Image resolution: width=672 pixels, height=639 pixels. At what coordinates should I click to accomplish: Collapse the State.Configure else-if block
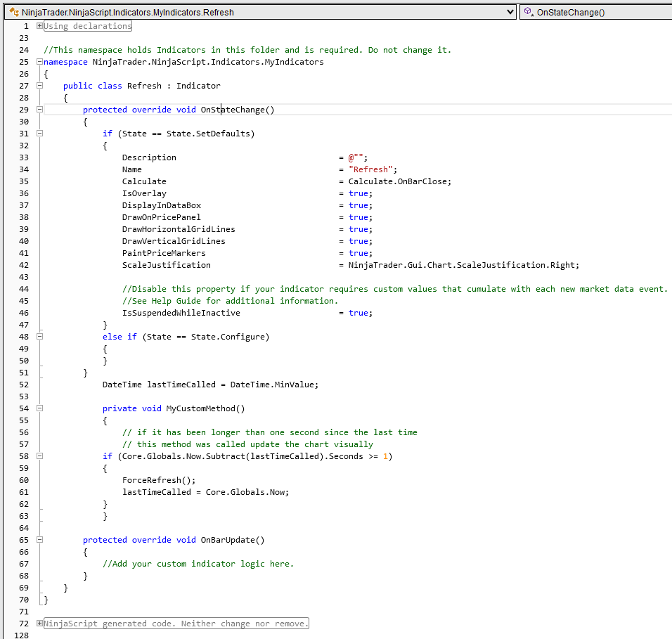coord(40,336)
